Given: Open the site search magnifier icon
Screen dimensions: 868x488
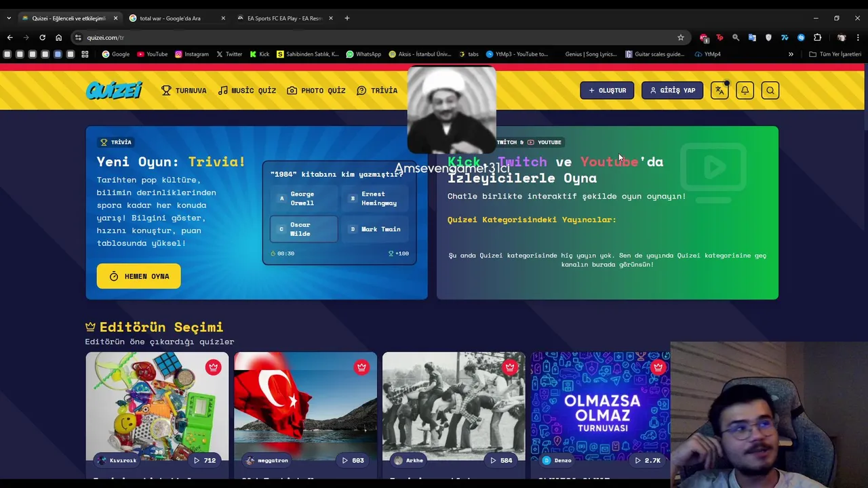Looking at the screenshot, I should point(770,90).
